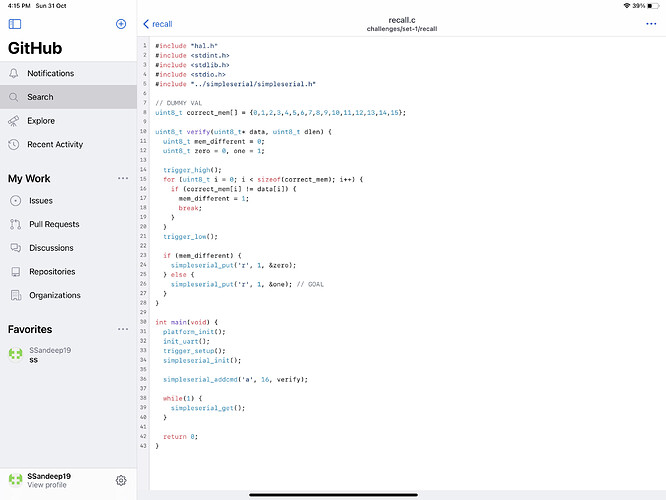Click the Issues circle icon
Viewport: 666px width, 500px height.
(x=15, y=201)
